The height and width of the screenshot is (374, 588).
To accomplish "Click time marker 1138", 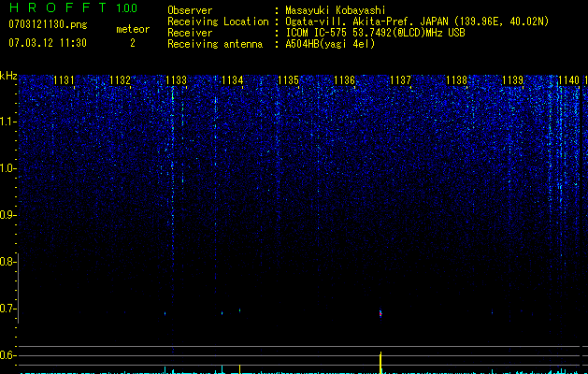I will 457,79.
